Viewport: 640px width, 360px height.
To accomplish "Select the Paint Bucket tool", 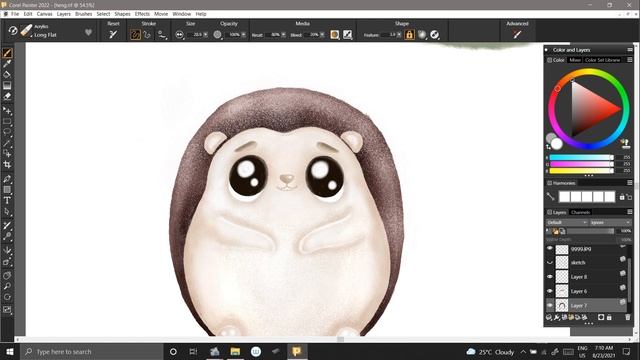I will coord(7,75).
